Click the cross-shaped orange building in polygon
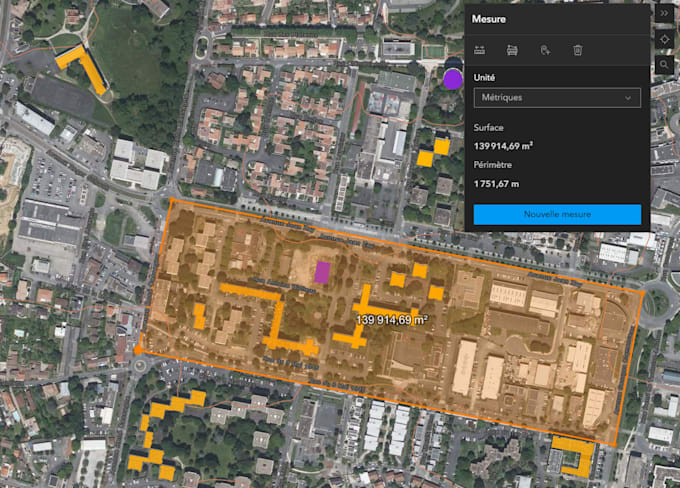This screenshot has width=680, height=488. pos(366,316)
